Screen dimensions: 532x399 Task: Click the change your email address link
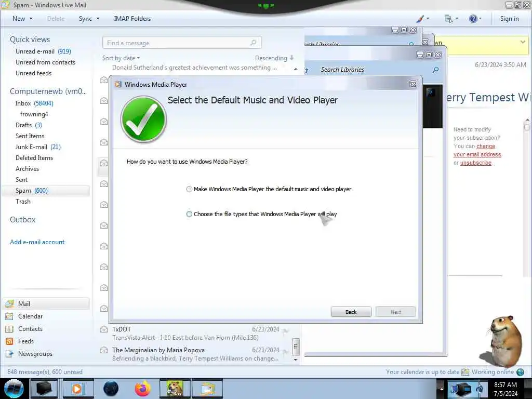[477, 150]
